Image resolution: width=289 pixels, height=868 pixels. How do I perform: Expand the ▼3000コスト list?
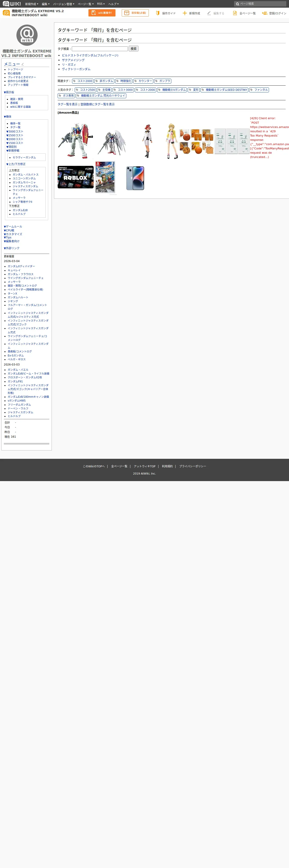pos(15,131)
